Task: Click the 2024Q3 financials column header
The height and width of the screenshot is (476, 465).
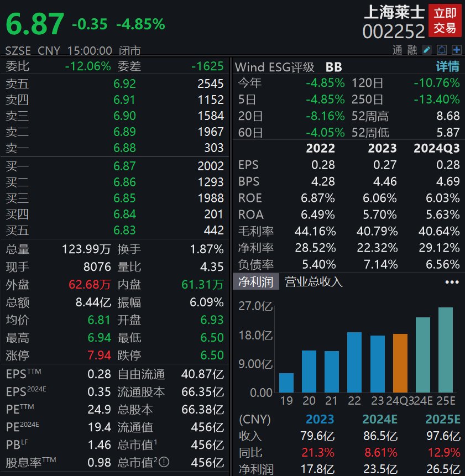Action: [x=437, y=148]
